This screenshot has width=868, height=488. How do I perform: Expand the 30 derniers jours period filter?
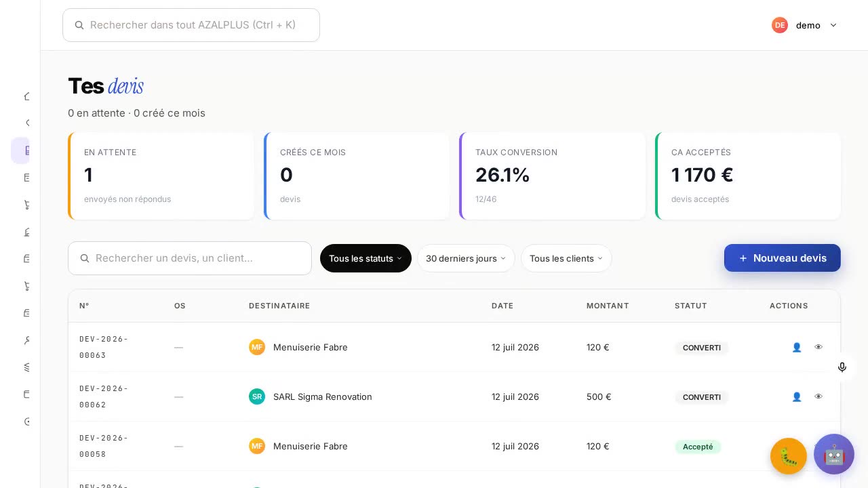466,258
